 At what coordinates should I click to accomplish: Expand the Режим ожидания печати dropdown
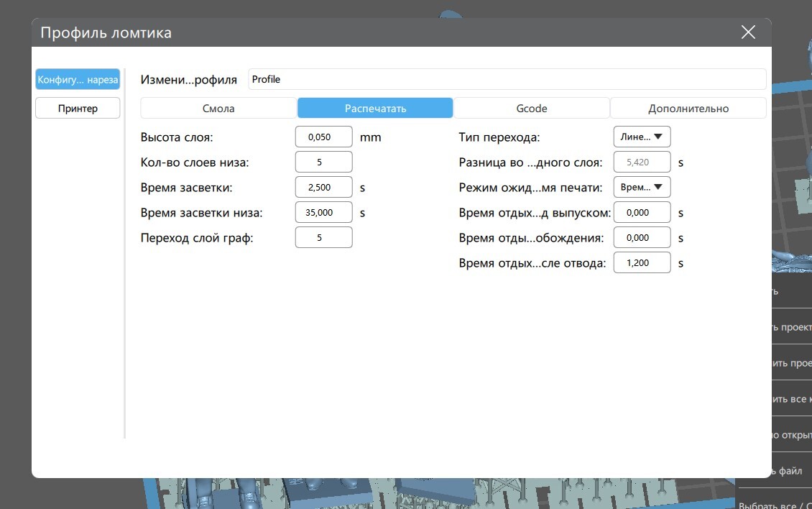click(x=642, y=187)
